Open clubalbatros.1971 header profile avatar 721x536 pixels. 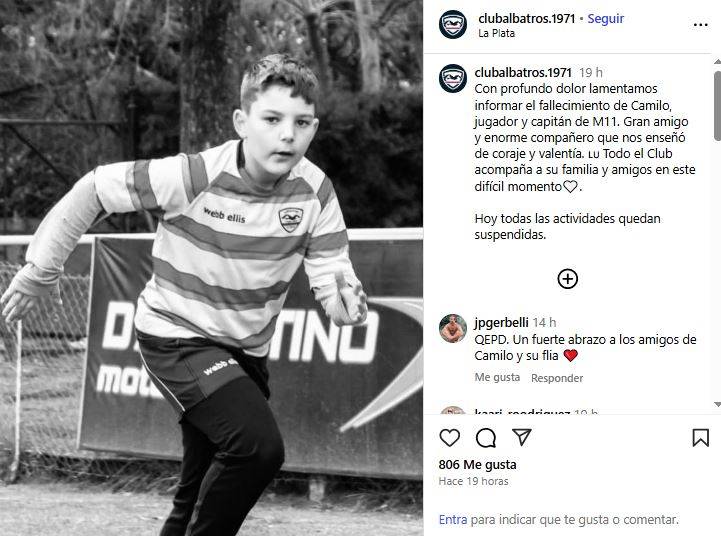[453, 24]
